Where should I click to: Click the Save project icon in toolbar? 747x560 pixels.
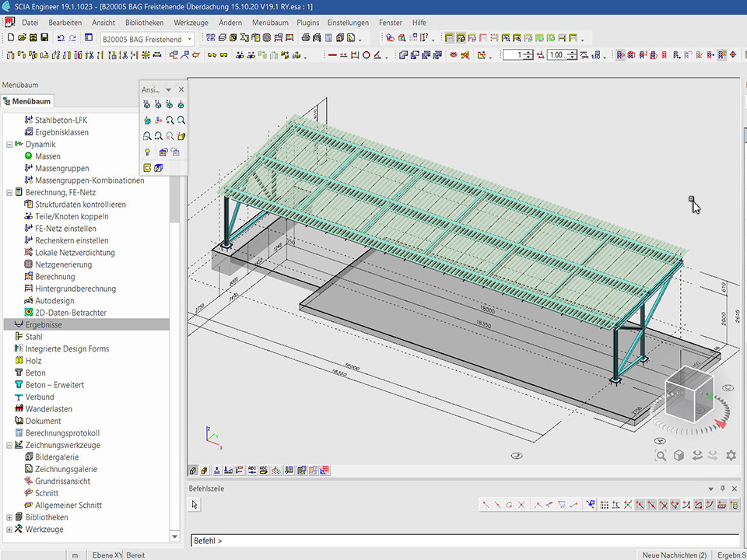coord(44,38)
